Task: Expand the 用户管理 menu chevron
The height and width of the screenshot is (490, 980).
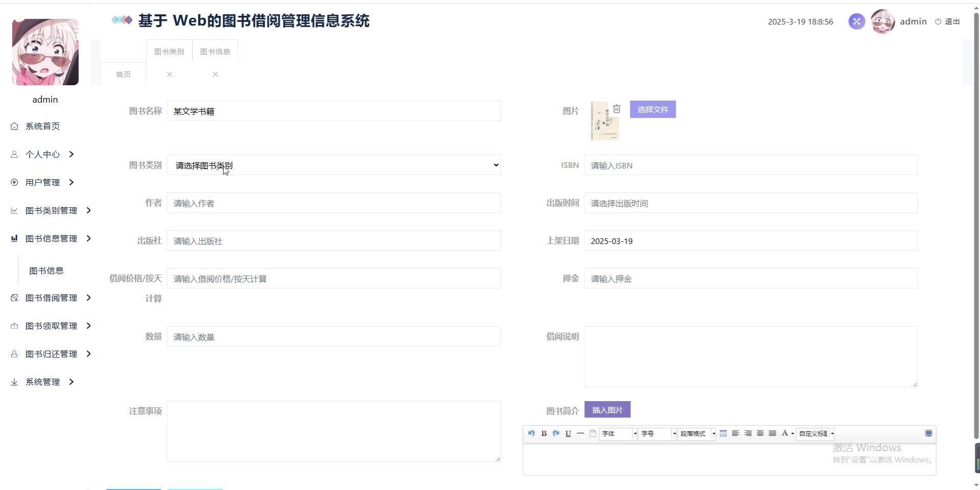Action: (x=71, y=182)
